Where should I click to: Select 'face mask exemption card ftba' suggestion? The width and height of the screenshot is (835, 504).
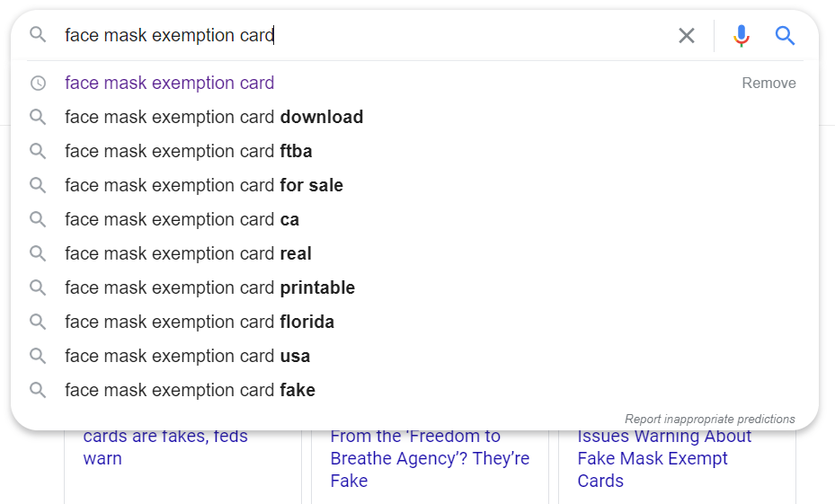[415, 151]
